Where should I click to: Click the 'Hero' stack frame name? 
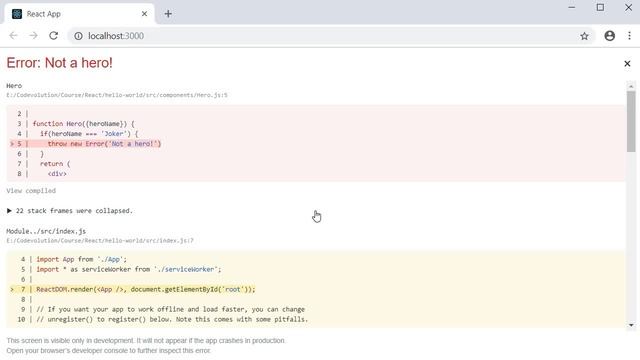pyautogui.click(x=14, y=86)
